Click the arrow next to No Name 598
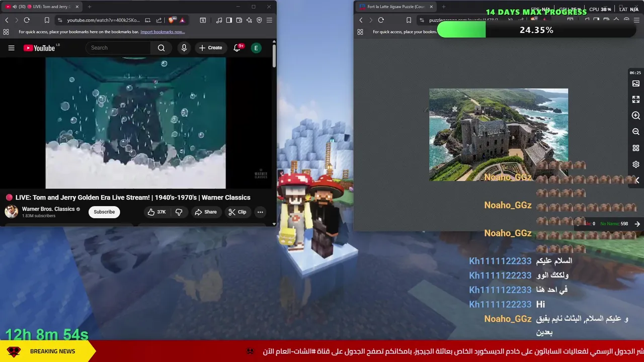This screenshot has height=362, width=644. 637,224
